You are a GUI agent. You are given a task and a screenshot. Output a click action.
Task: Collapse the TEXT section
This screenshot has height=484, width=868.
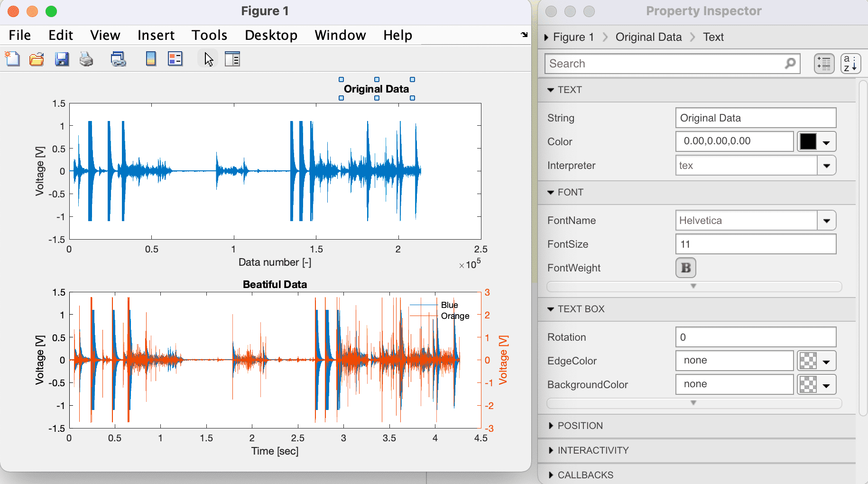click(x=551, y=90)
